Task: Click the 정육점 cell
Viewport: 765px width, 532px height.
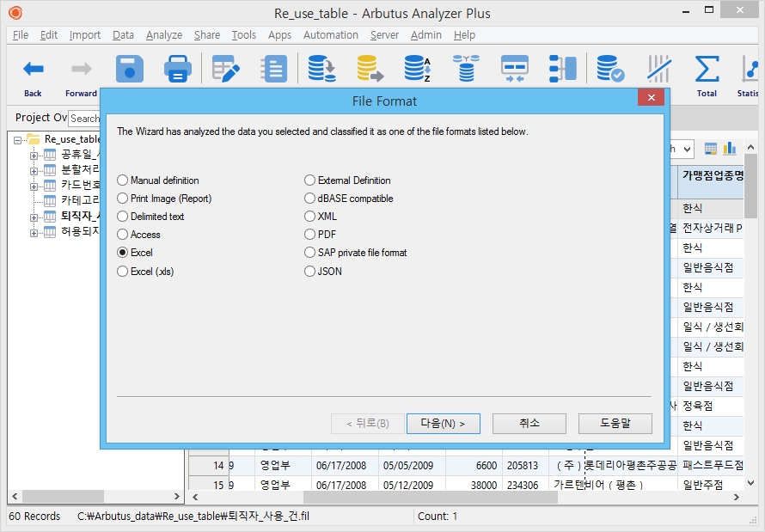Action: 711,406
